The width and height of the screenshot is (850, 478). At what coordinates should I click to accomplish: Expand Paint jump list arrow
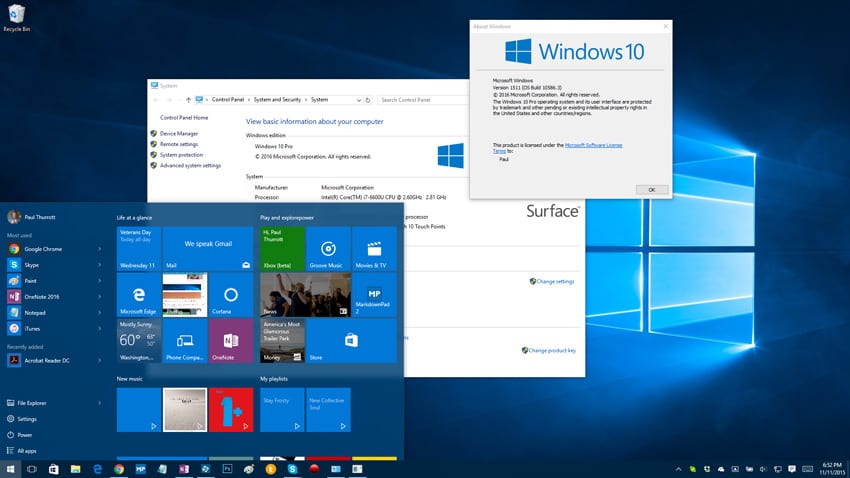[x=100, y=281]
